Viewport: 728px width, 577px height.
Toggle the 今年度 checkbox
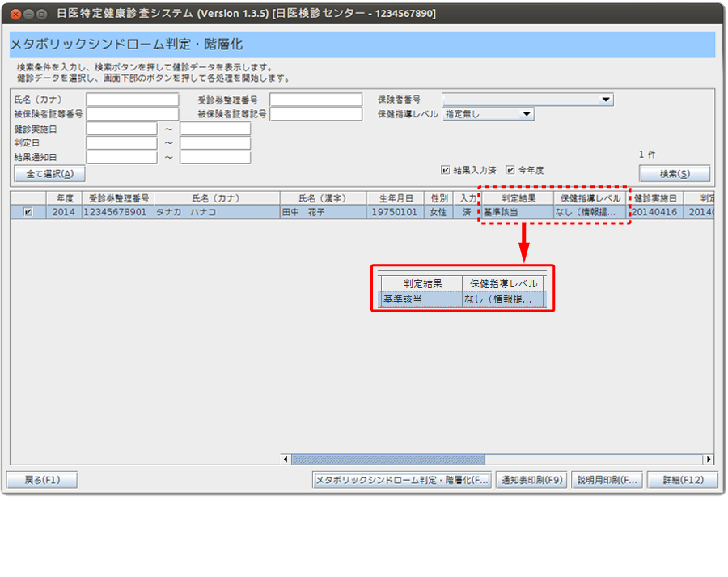point(510,170)
